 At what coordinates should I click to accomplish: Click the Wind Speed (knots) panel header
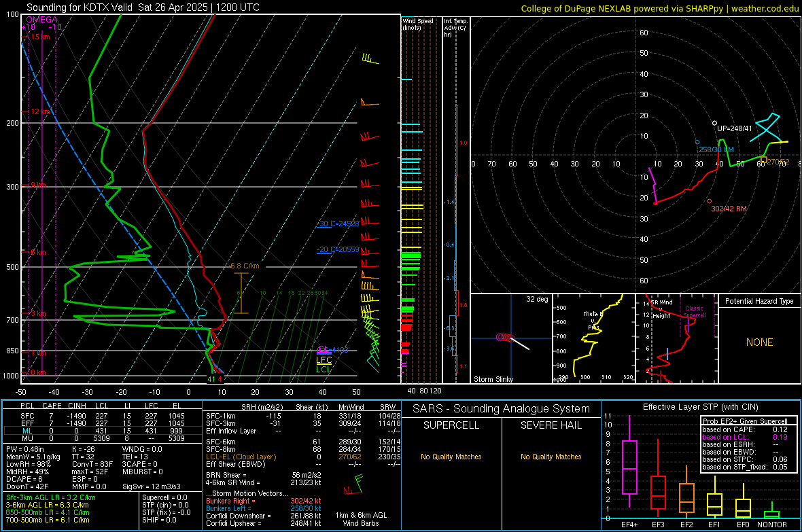point(417,24)
